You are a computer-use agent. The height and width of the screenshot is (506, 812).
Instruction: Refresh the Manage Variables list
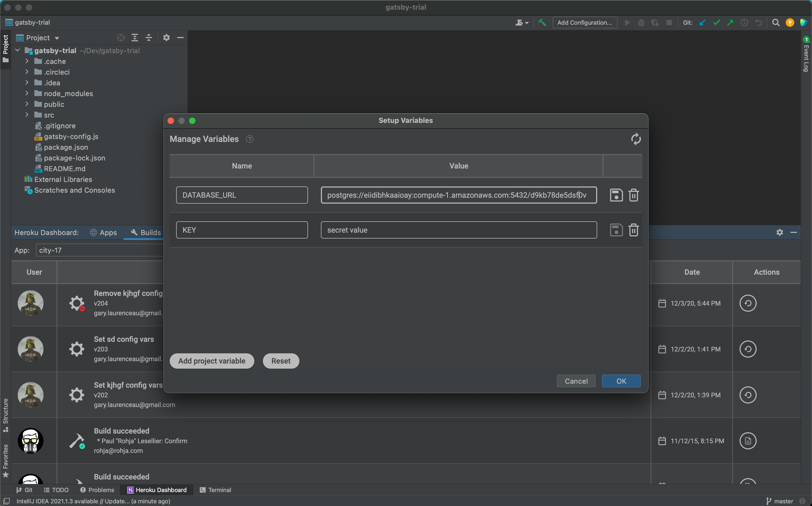636,139
